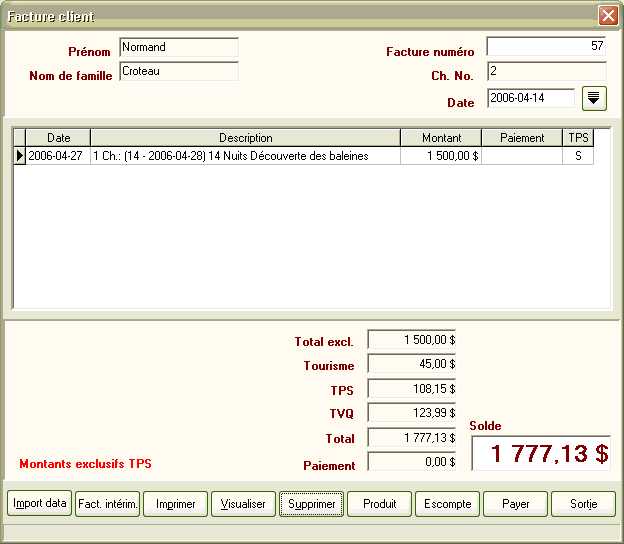The image size is (624, 544).
Task: Click the Ch. No. input field
Action: coord(546,71)
